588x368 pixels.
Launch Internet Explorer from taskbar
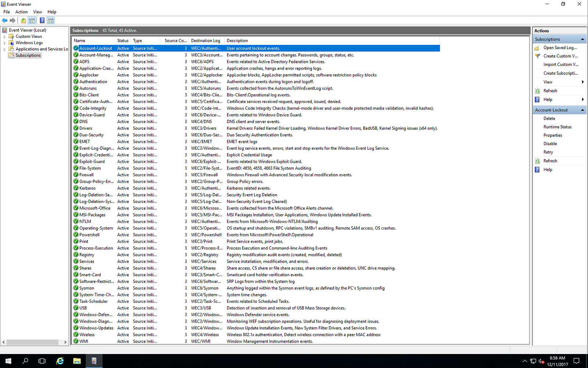coord(60,361)
